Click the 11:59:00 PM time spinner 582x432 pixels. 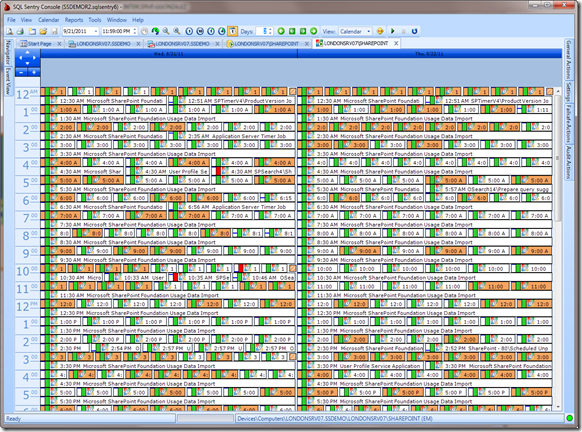135,31
